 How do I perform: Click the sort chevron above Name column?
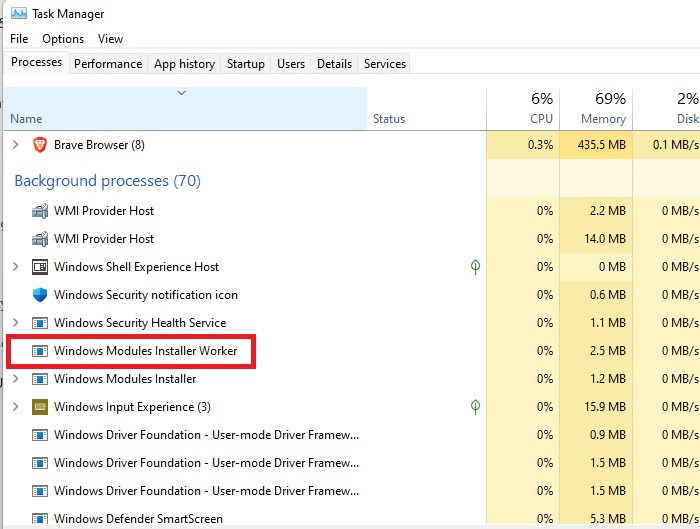[x=181, y=93]
